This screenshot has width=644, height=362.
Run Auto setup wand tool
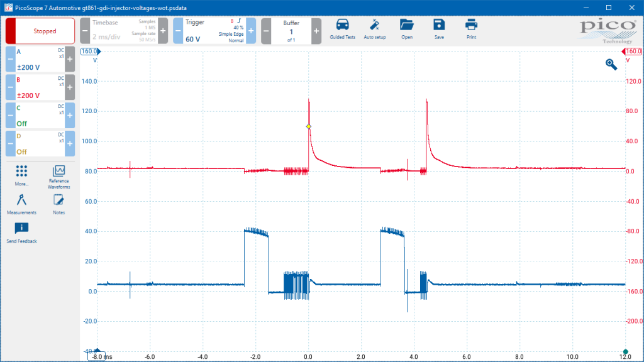point(375,29)
